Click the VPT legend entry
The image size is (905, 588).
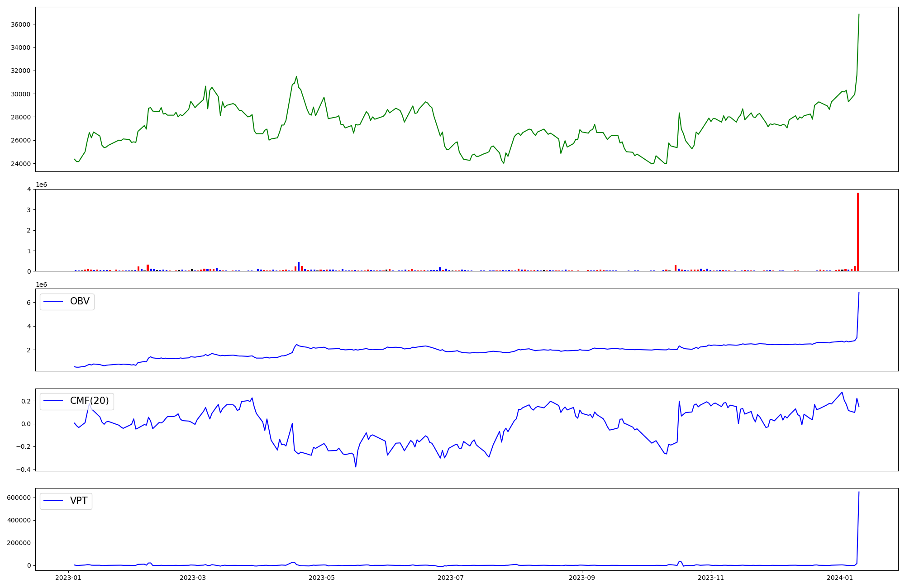tap(78, 501)
